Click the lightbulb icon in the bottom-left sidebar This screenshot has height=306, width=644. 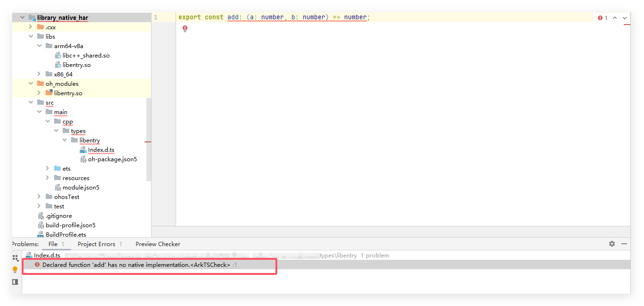coord(15,270)
